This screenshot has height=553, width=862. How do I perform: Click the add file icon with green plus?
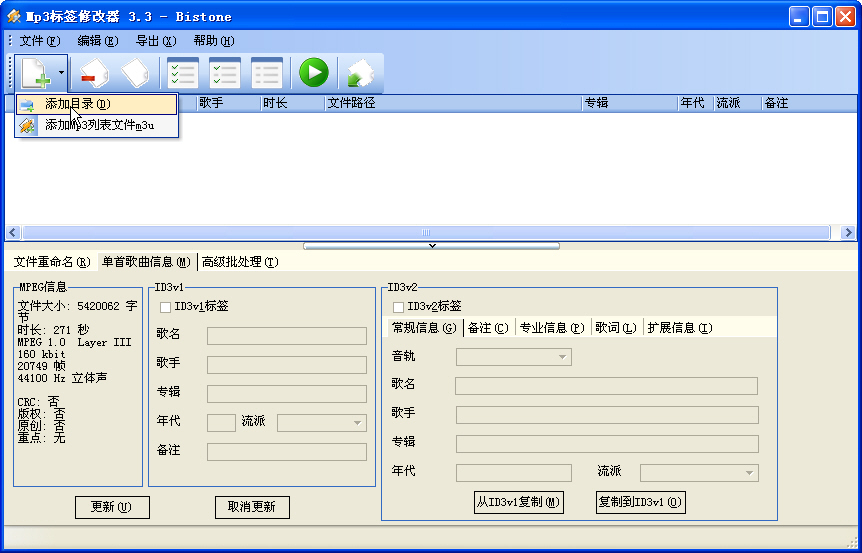[x=35, y=73]
